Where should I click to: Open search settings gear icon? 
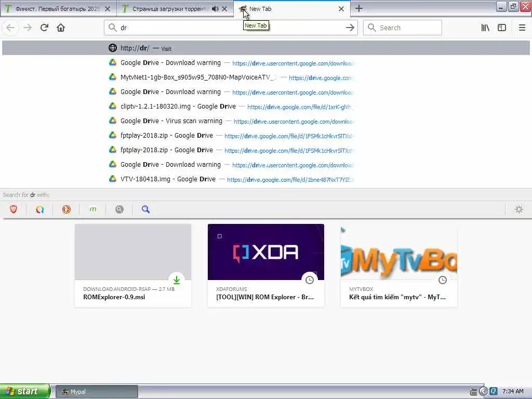pyautogui.click(x=519, y=209)
